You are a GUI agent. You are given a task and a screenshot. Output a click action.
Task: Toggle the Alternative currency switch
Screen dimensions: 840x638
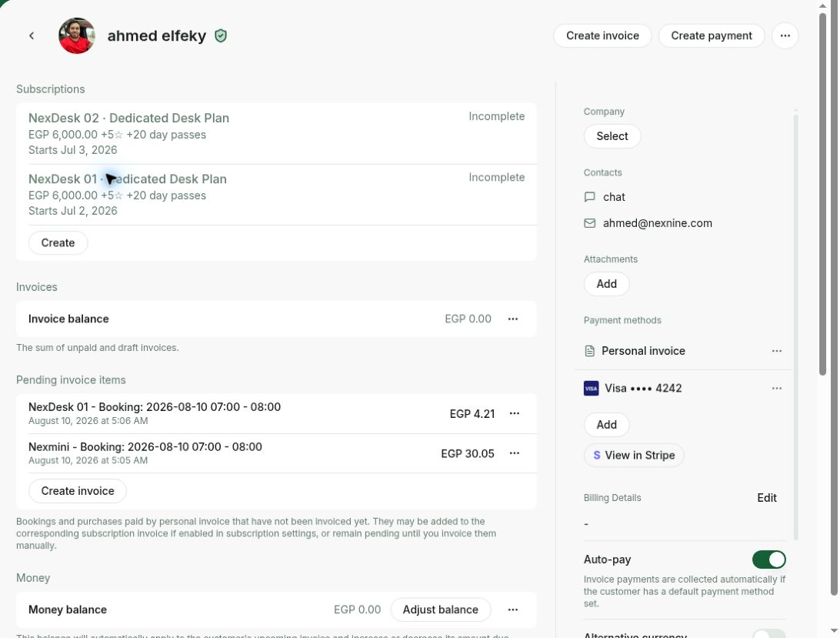768,633
